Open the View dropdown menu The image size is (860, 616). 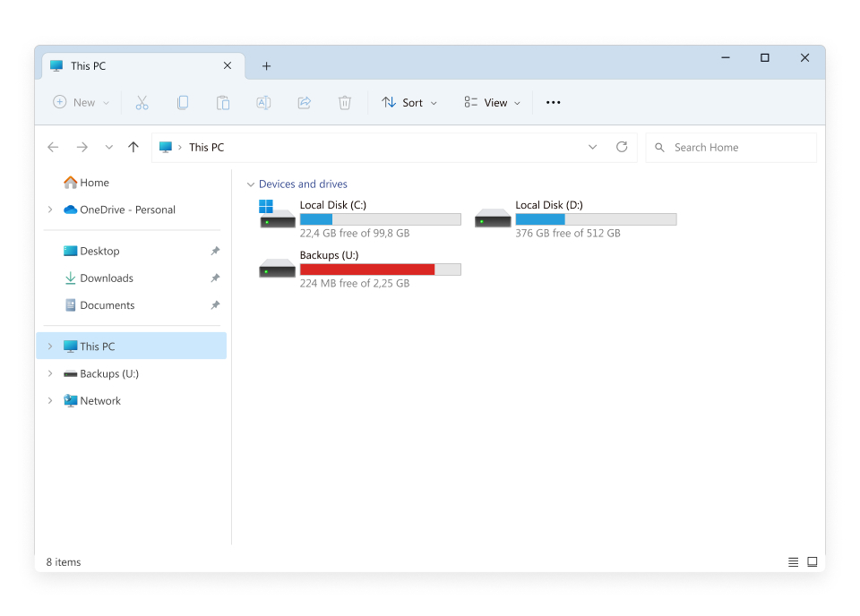[x=492, y=103]
